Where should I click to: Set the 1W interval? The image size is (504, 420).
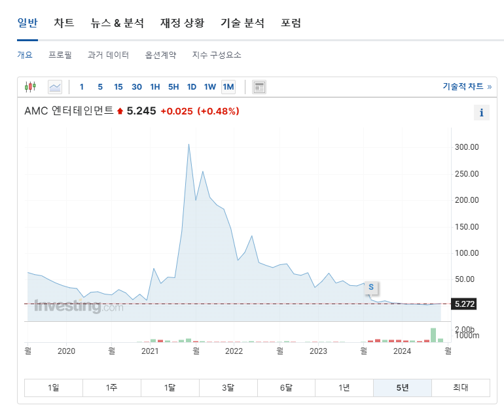pos(210,87)
